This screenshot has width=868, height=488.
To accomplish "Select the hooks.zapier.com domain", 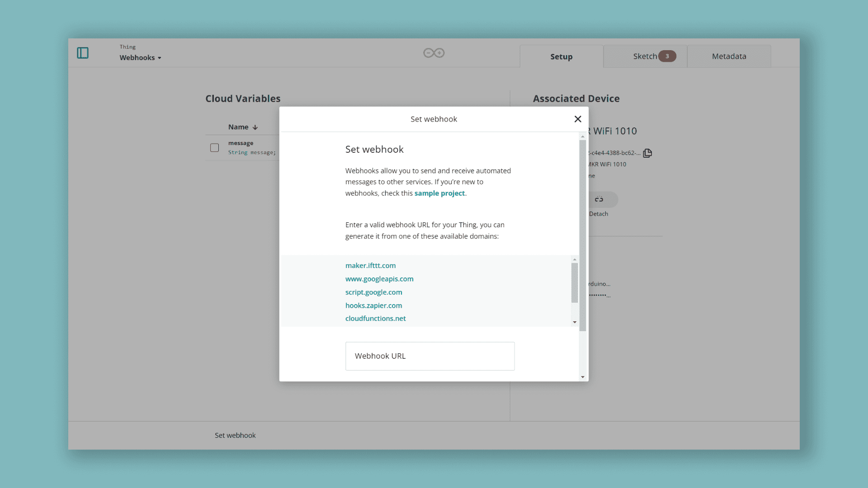I will pos(373,305).
